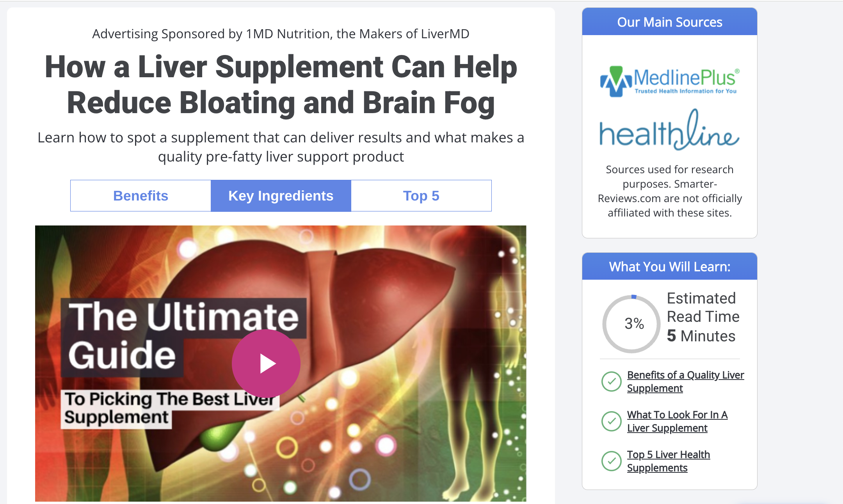The height and width of the screenshot is (504, 843).
Task: Click the sources disclaimer text about Smarter-Reviews.com
Action: [670, 191]
